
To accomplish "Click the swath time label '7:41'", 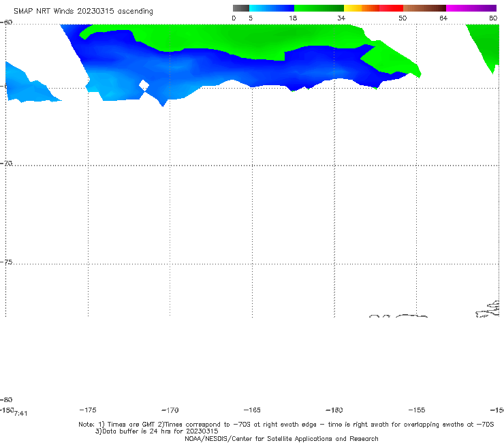I will tap(21, 414).
